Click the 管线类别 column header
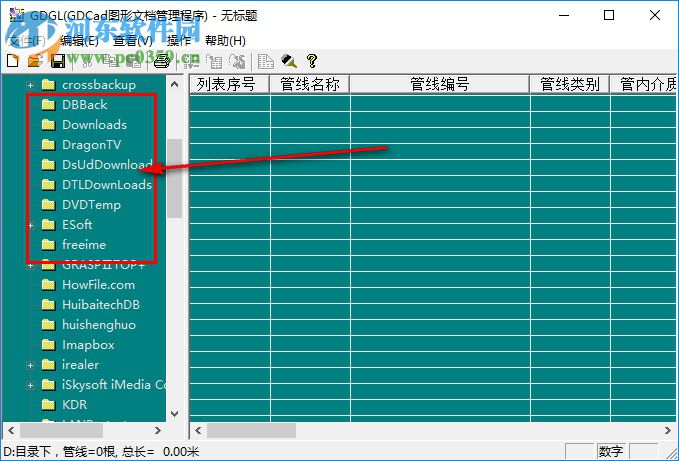The image size is (679, 461). coord(569,84)
